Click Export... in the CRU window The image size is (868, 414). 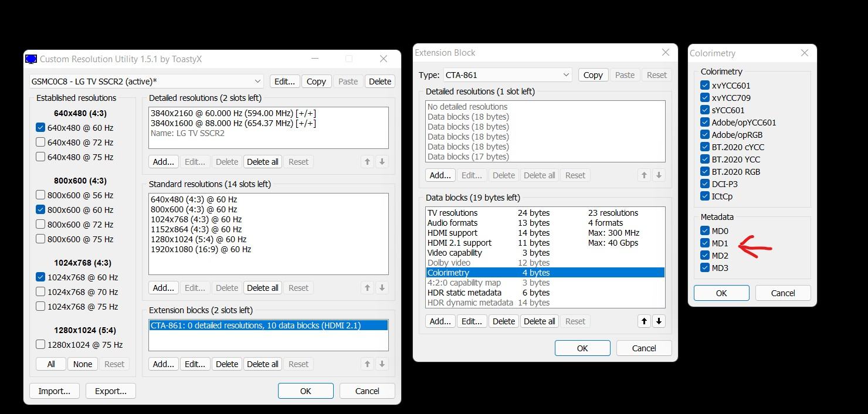click(x=111, y=391)
